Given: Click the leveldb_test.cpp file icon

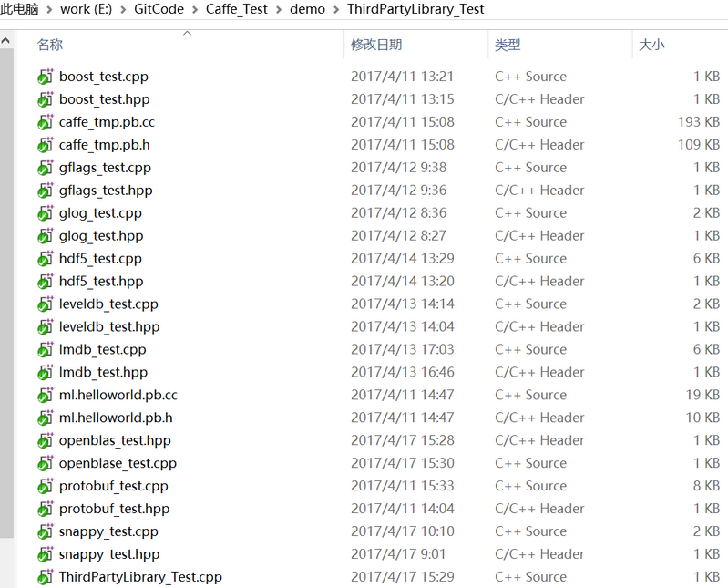Looking at the screenshot, I should [45, 304].
